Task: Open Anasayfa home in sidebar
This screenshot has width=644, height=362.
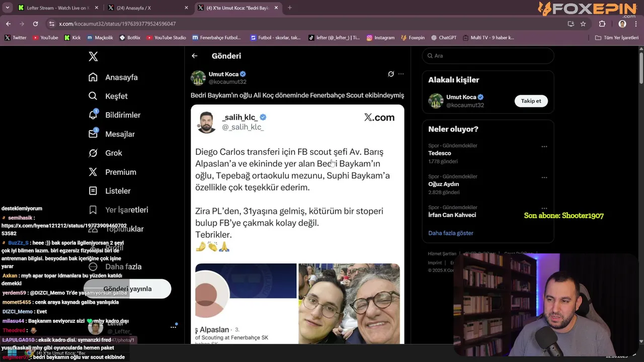Action: click(113, 77)
